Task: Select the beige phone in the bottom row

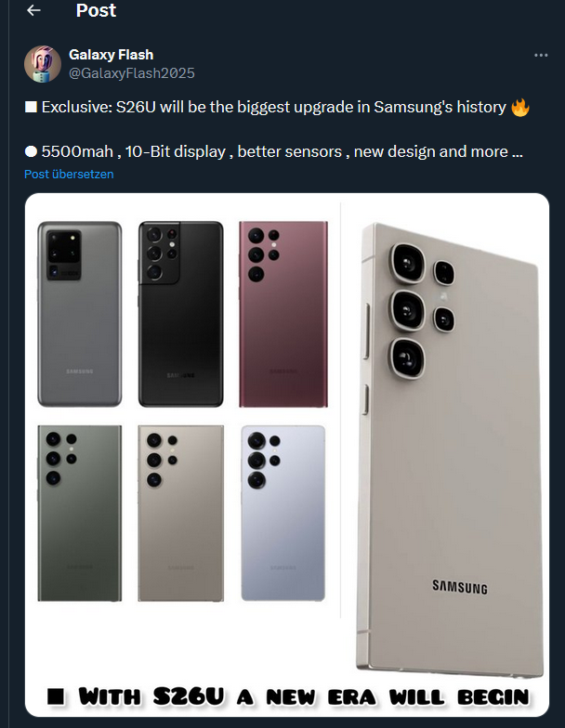Action: [x=181, y=513]
